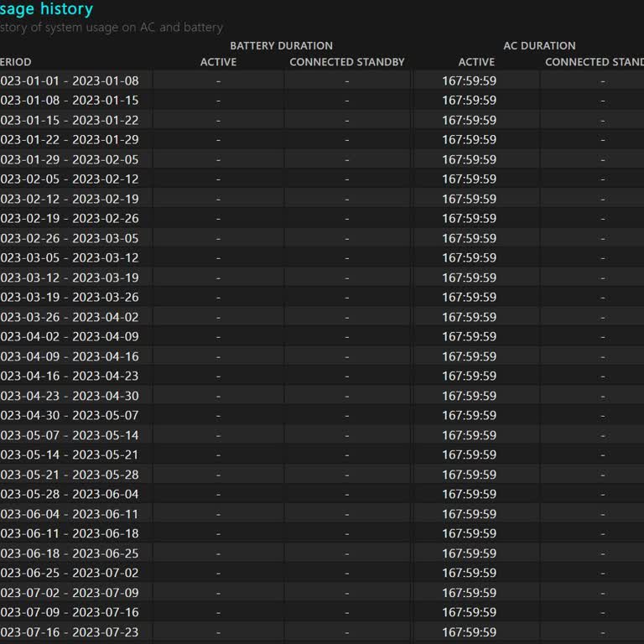The image size is (644, 644).
Task: Select the 2023-01-29 - 2023-02-05 period cell
Action: 70,159
